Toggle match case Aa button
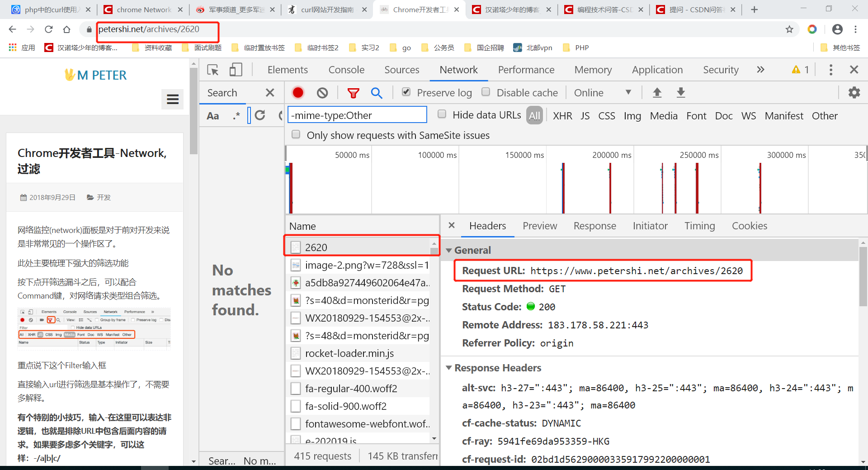The height and width of the screenshot is (470, 868). 213,116
